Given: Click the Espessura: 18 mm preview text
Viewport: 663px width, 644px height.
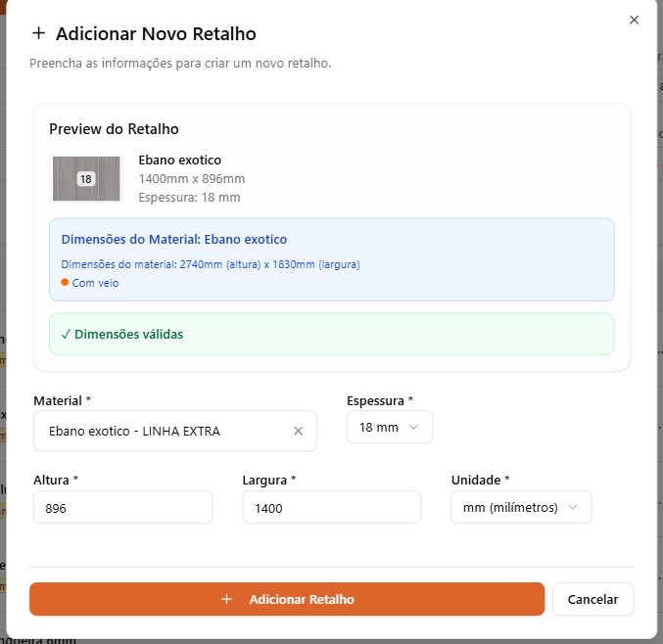Looking at the screenshot, I should pyautogui.click(x=189, y=197).
